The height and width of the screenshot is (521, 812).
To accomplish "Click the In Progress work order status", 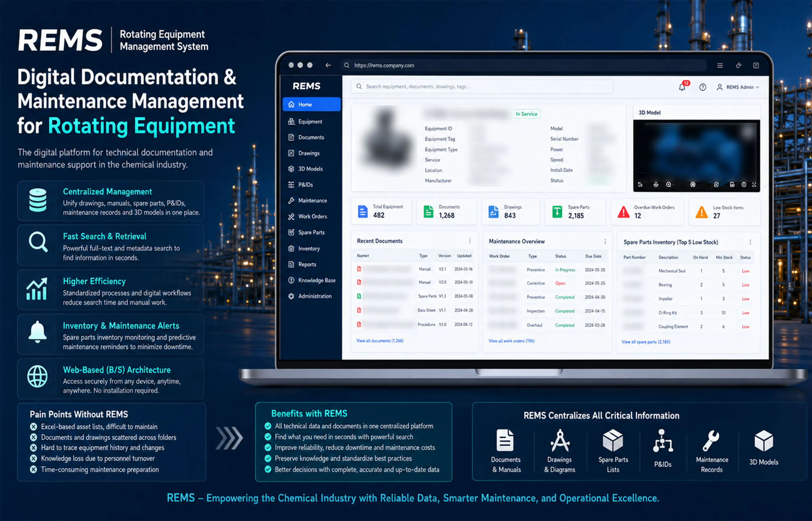I will click(565, 270).
